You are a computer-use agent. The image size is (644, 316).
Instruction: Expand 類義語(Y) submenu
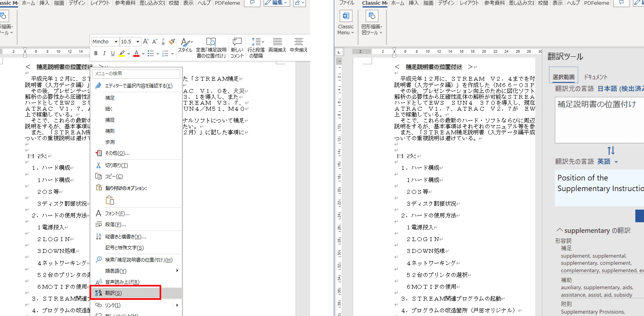(x=177, y=271)
